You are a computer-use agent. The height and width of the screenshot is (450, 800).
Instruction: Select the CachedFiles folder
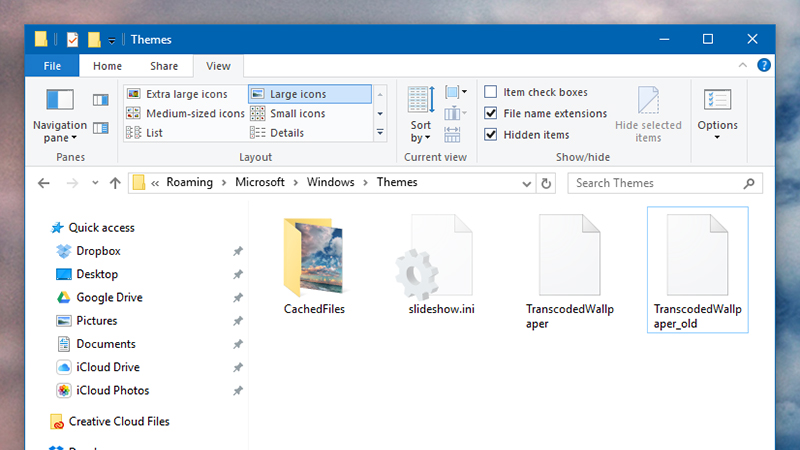pyautogui.click(x=314, y=265)
